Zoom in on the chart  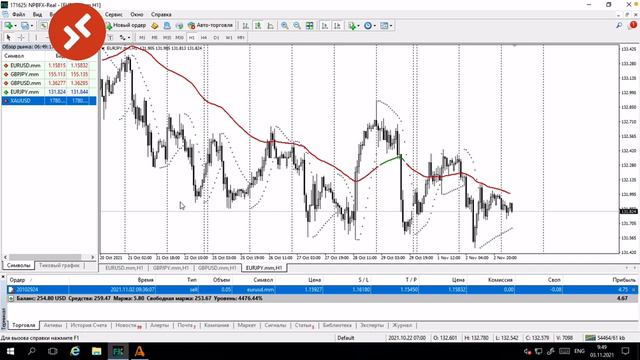[284, 26]
